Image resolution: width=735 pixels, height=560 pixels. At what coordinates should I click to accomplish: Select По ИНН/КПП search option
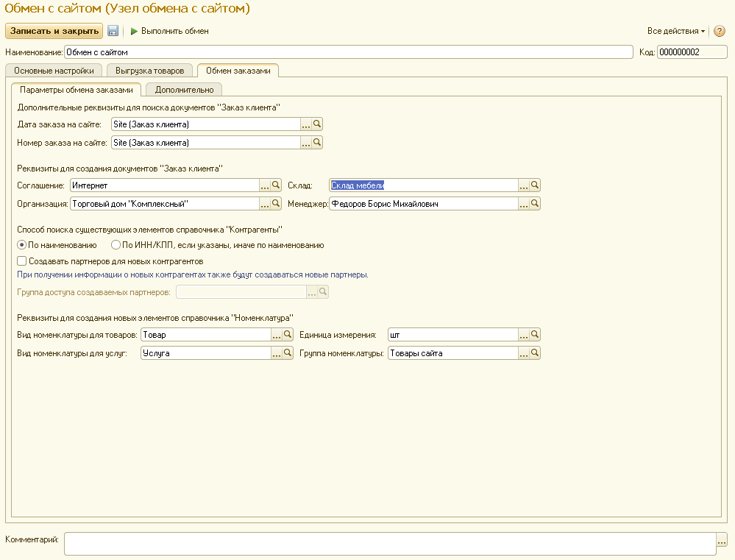[x=116, y=245]
